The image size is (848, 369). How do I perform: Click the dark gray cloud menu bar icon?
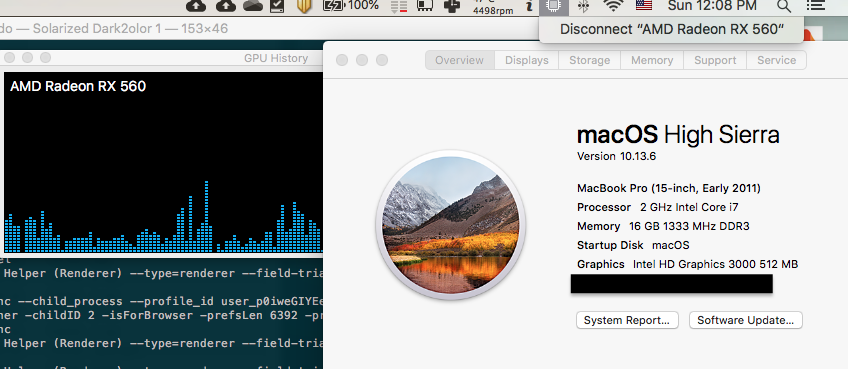[x=253, y=5]
